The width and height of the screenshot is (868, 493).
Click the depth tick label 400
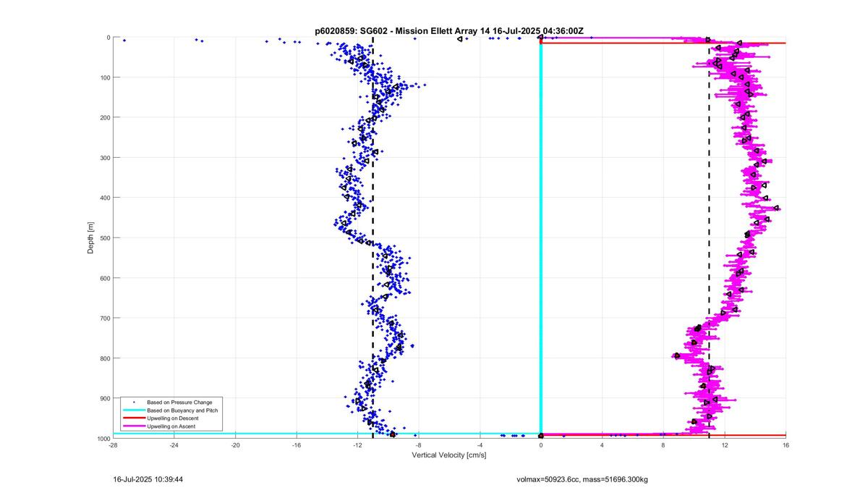(x=104, y=198)
